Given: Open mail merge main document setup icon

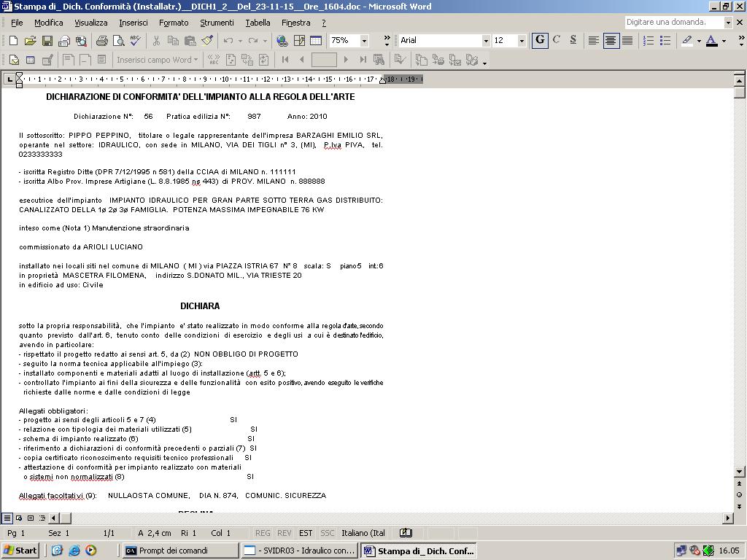Looking at the screenshot, I should click(14, 60).
